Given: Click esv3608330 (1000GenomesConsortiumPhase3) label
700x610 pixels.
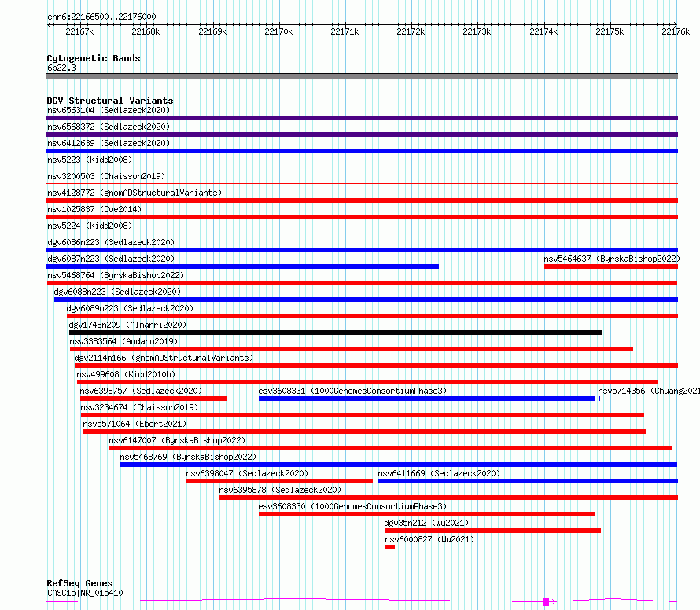Looking at the screenshot, I should coord(352,506).
